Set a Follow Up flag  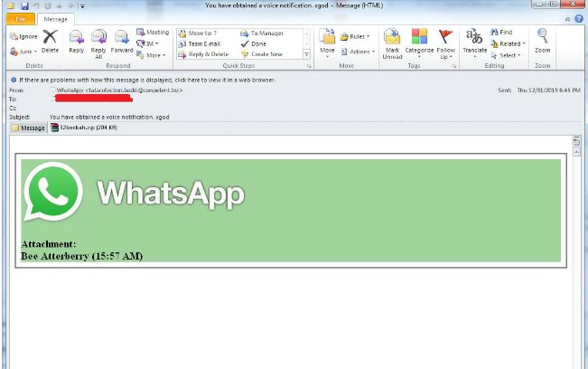pyautogui.click(x=445, y=44)
